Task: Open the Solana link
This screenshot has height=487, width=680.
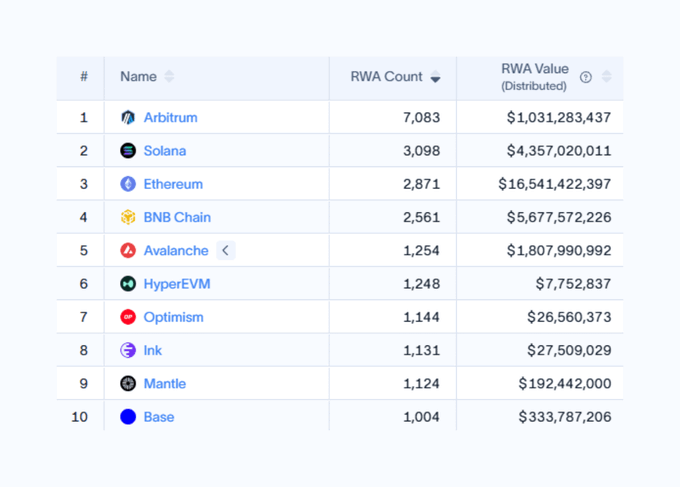Action: pos(165,151)
